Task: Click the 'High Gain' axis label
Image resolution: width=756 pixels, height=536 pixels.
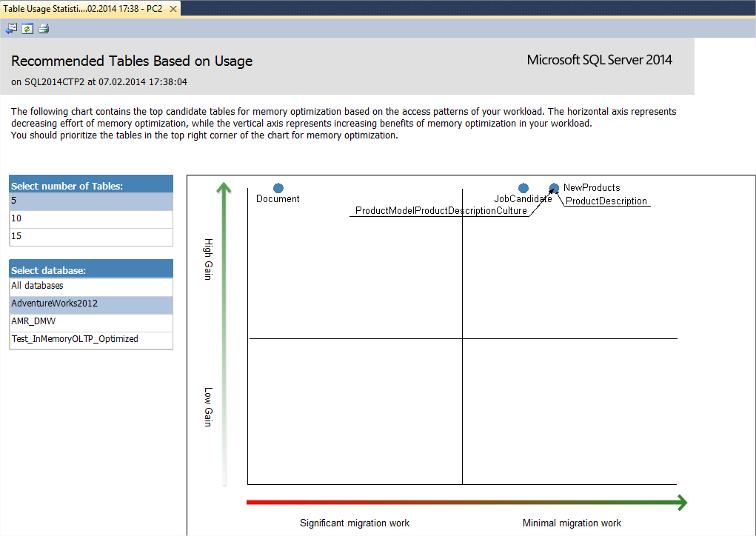Action: coord(208,259)
